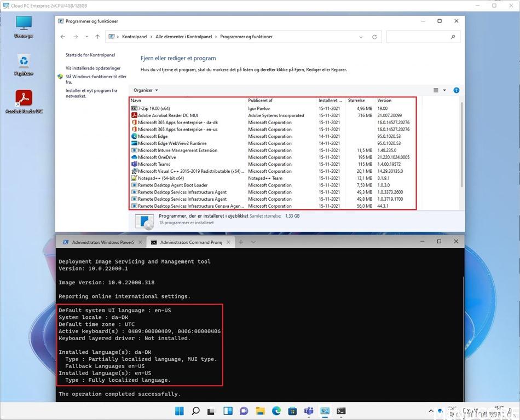The height and width of the screenshot is (420, 520).
Task: Expand the address bar history dropdown
Action: 361,37
